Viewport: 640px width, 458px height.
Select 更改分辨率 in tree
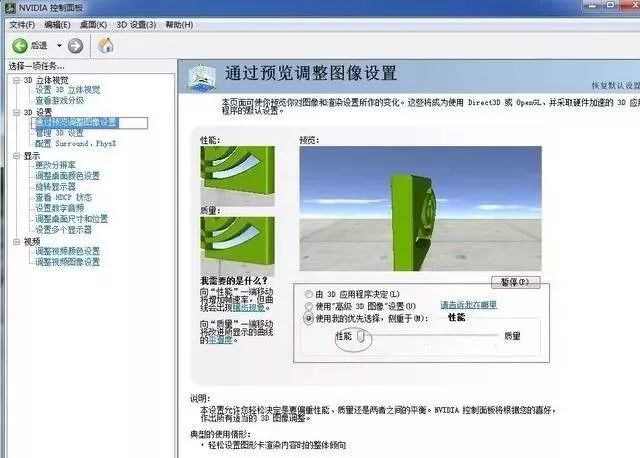pos(56,165)
